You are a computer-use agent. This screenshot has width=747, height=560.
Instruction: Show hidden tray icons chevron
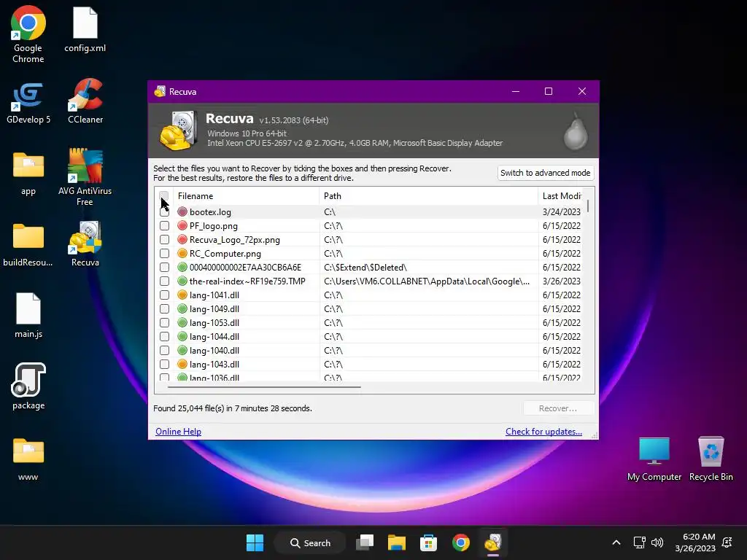coord(616,542)
